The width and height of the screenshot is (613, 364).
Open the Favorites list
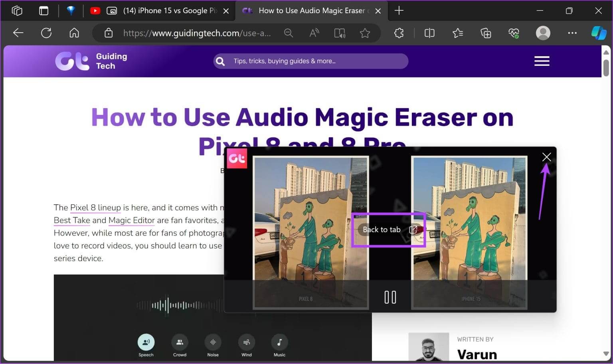458,33
